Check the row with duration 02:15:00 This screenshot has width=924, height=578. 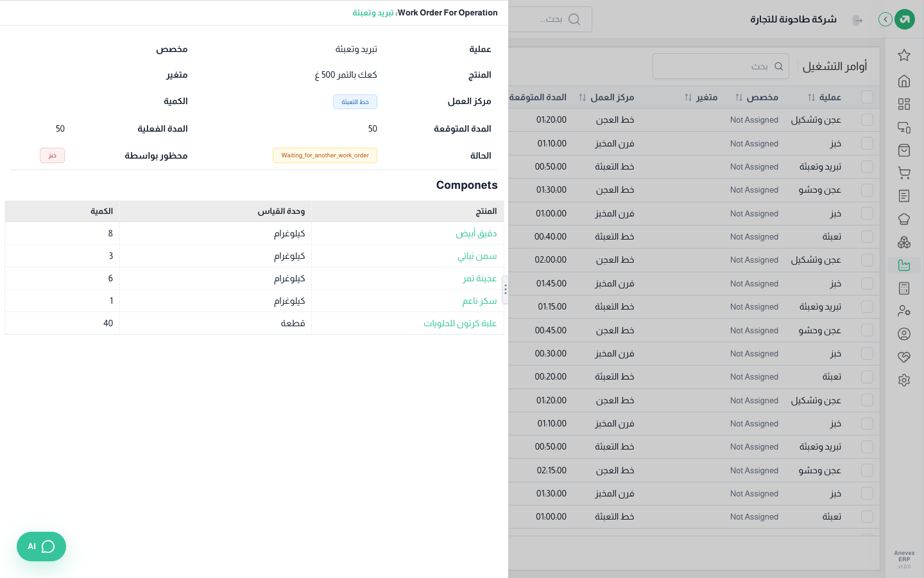[867, 471]
